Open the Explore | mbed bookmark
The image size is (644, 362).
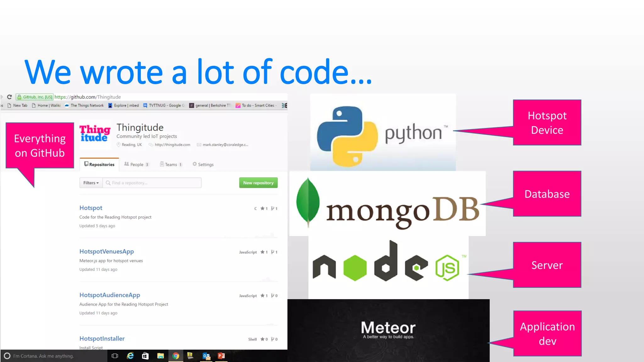pyautogui.click(x=123, y=106)
